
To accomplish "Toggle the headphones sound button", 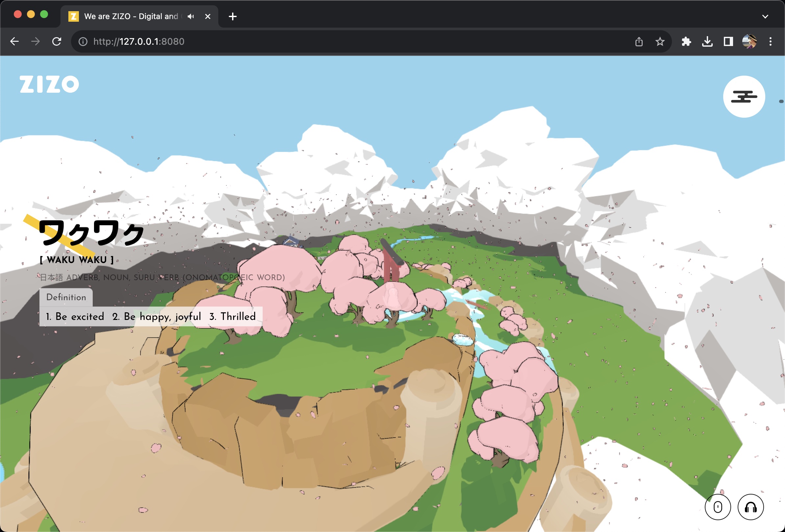I will coord(750,507).
